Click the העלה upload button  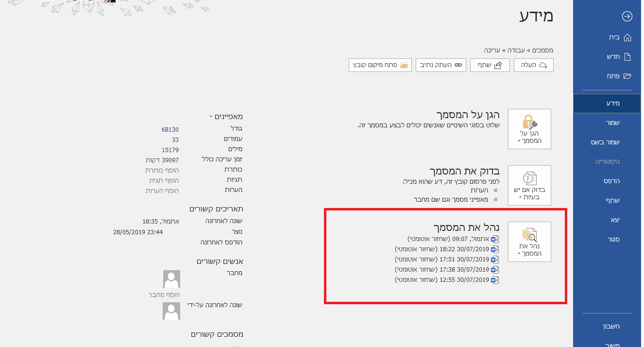[533, 65]
